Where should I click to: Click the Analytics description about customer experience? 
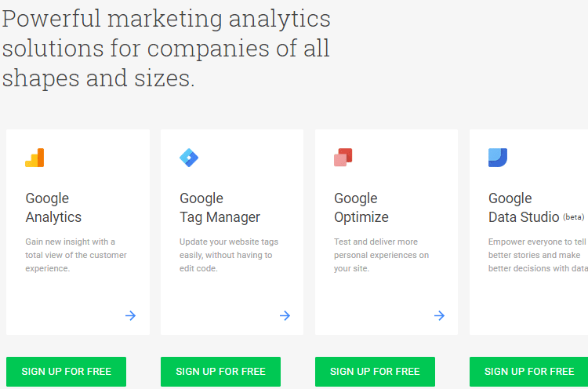pos(76,255)
